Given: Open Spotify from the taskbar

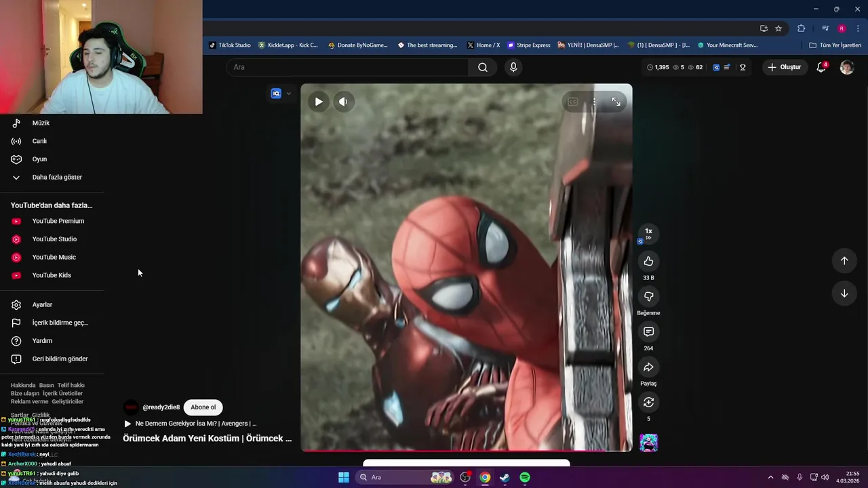Looking at the screenshot, I should coord(525,477).
